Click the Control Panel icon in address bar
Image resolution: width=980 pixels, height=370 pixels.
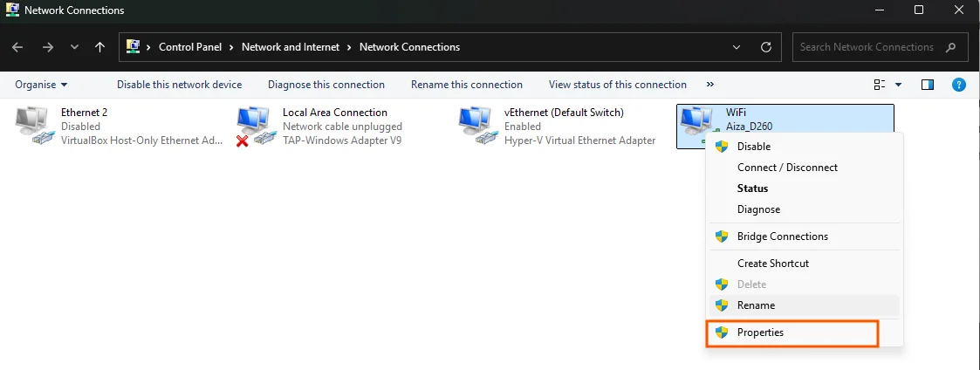[133, 47]
